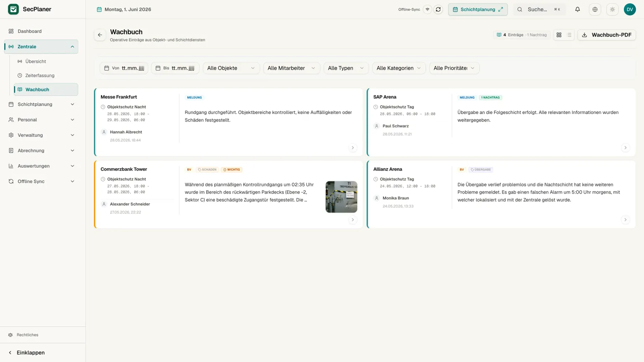The height and width of the screenshot is (362, 644).
Task: Open the language globe menu
Action: pyautogui.click(x=595, y=9)
